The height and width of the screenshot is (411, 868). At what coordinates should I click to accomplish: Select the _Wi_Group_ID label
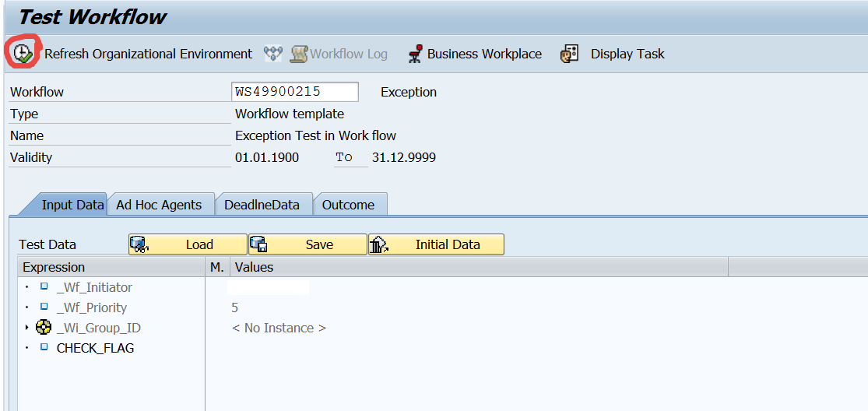pyautogui.click(x=99, y=328)
